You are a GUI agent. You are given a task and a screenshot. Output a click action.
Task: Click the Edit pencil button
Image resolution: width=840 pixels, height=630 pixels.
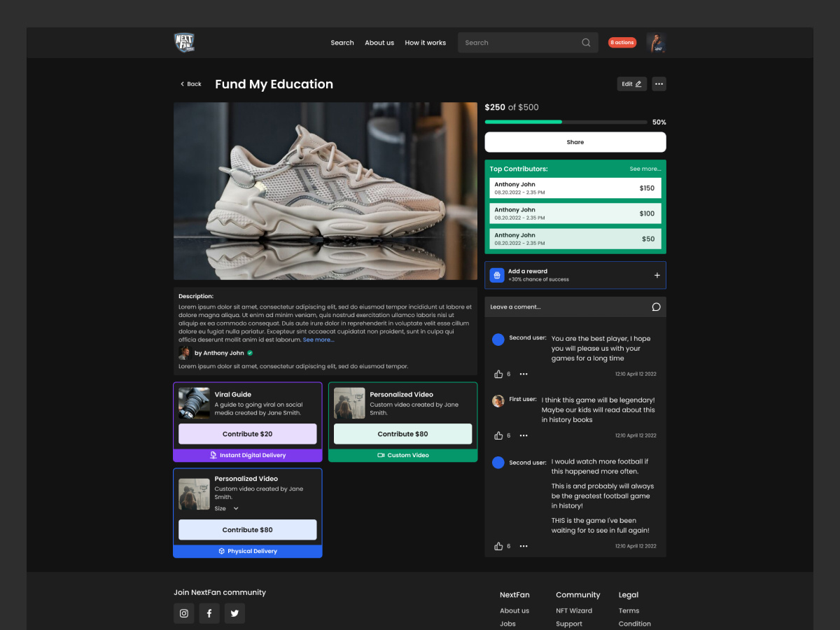[x=631, y=83]
